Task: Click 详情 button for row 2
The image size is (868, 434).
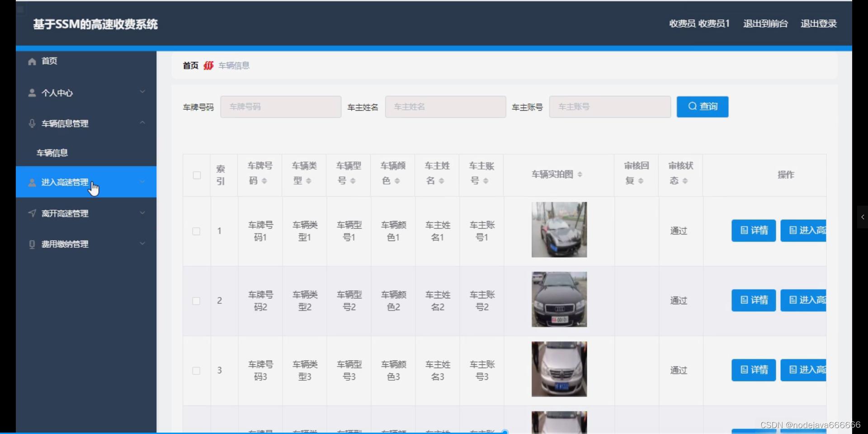Action: pos(754,300)
